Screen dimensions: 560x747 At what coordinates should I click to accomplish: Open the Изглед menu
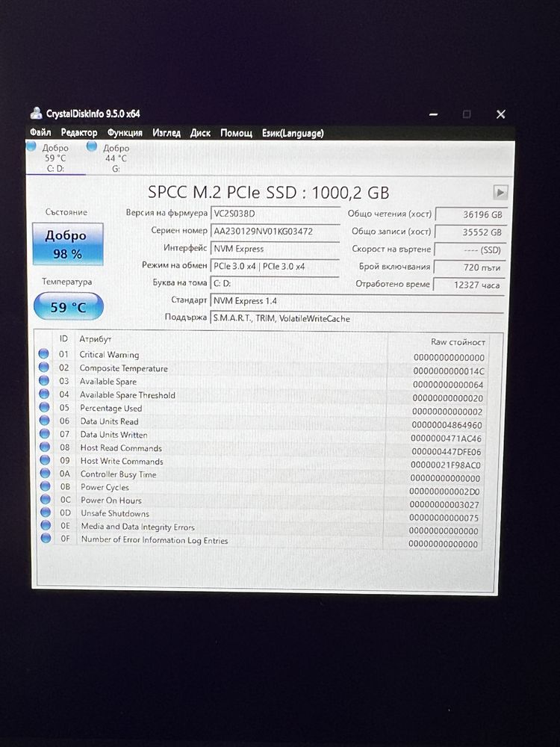pyautogui.click(x=167, y=133)
